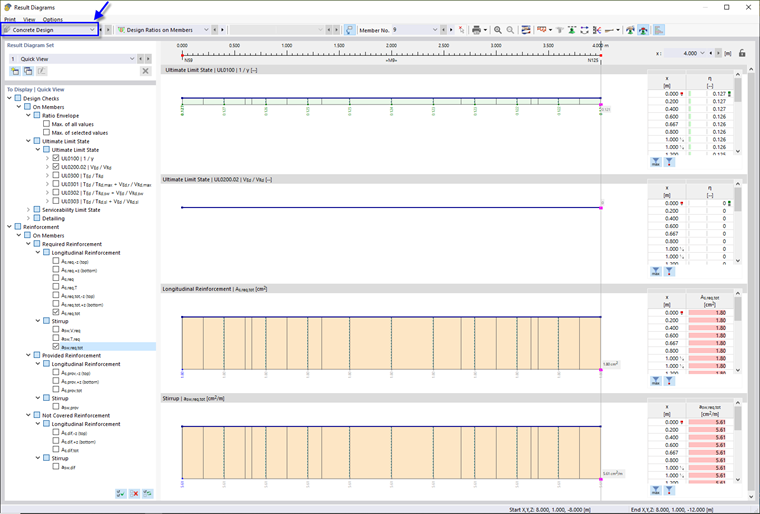The width and height of the screenshot is (760, 514).
Task: Click the uncheck all red X icon
Action: (135, 494)
